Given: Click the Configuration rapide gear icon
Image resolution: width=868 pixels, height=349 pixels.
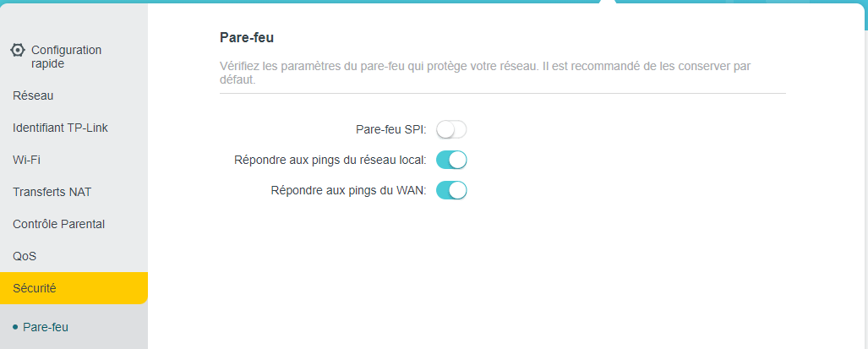Looking at the screenshot, I should click(x=18, y=50).
